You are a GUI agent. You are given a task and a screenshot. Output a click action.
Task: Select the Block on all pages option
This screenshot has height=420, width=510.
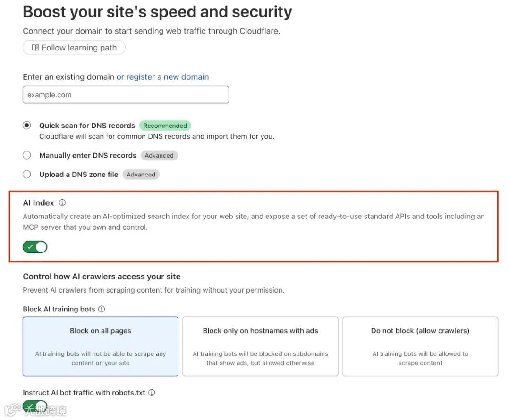101,346
